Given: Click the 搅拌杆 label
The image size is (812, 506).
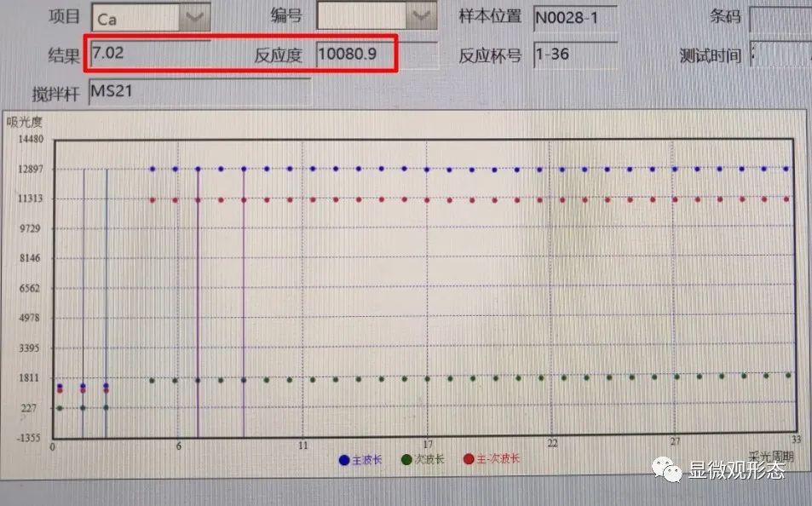Looking at the screenshot, I should tap(56, 94).
